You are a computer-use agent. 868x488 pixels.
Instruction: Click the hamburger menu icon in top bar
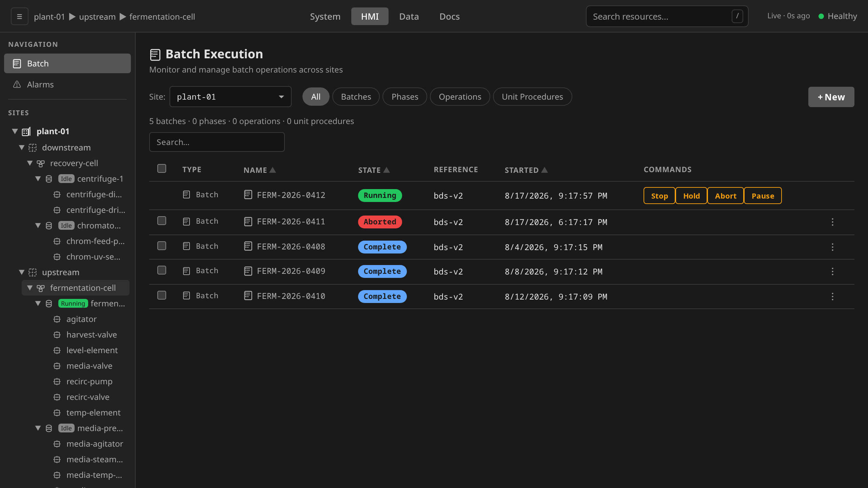pyautogui.click(x=20, y=16)
